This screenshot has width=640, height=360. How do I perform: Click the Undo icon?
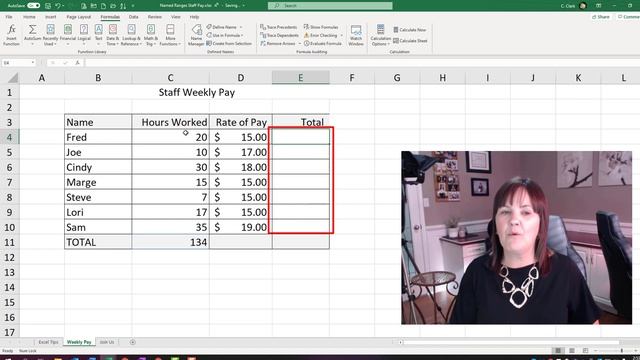tap(58, 6)
